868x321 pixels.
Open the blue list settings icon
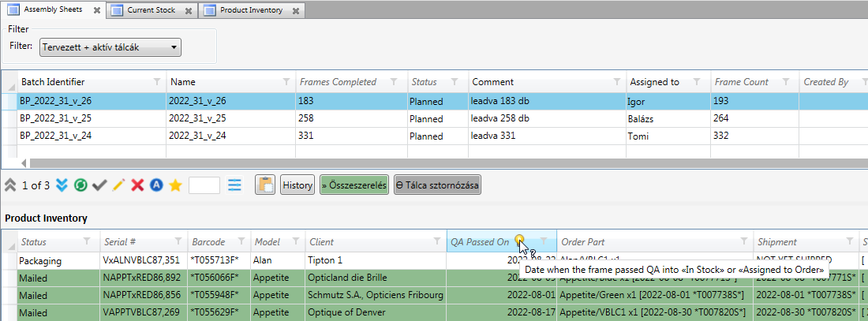[234, 185]
